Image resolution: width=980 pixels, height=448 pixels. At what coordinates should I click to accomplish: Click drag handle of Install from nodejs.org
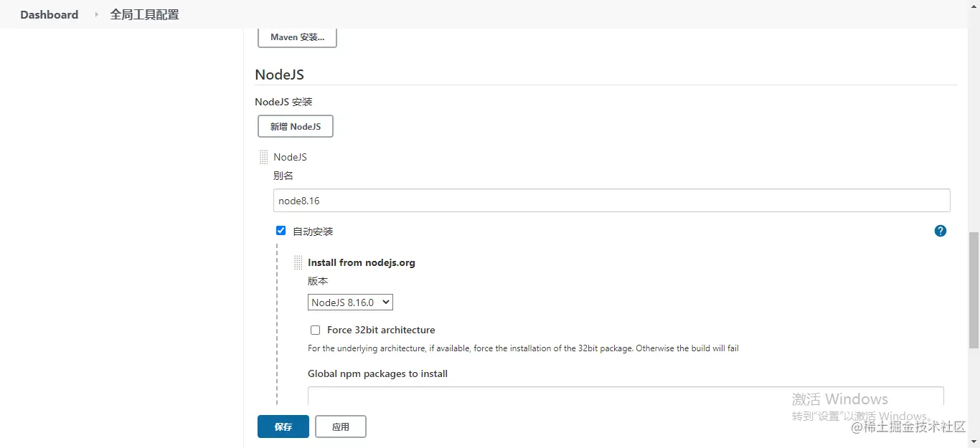(298, 262)
